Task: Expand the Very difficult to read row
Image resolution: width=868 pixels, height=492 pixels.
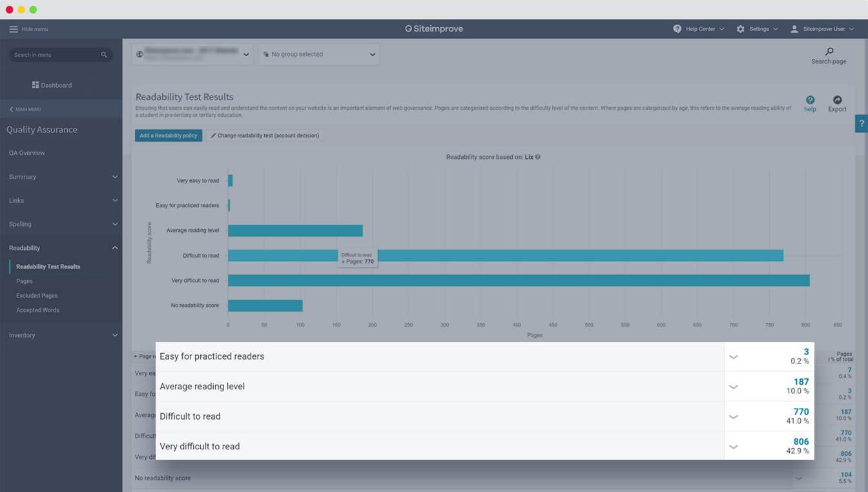Action: point(733,447)
